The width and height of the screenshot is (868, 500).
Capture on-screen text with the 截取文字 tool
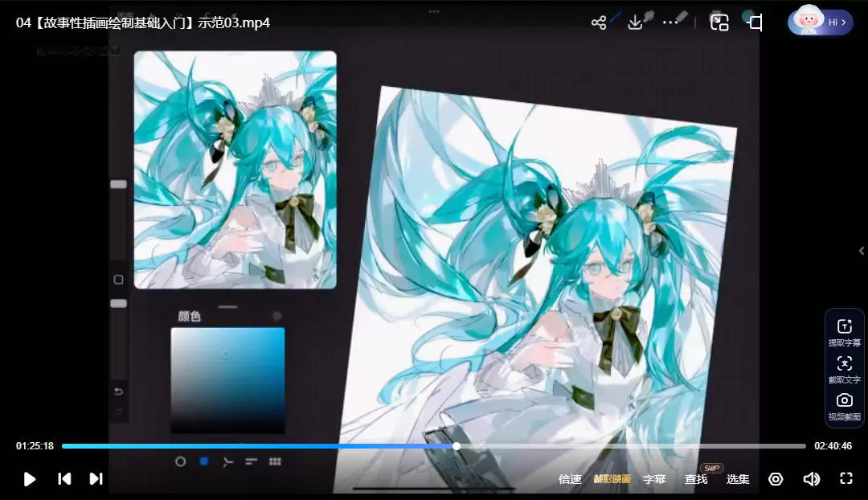pos(845,369)
